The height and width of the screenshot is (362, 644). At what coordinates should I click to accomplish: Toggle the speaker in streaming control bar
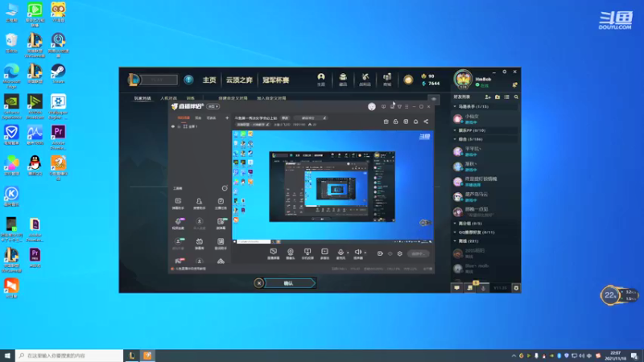[358, 253]
